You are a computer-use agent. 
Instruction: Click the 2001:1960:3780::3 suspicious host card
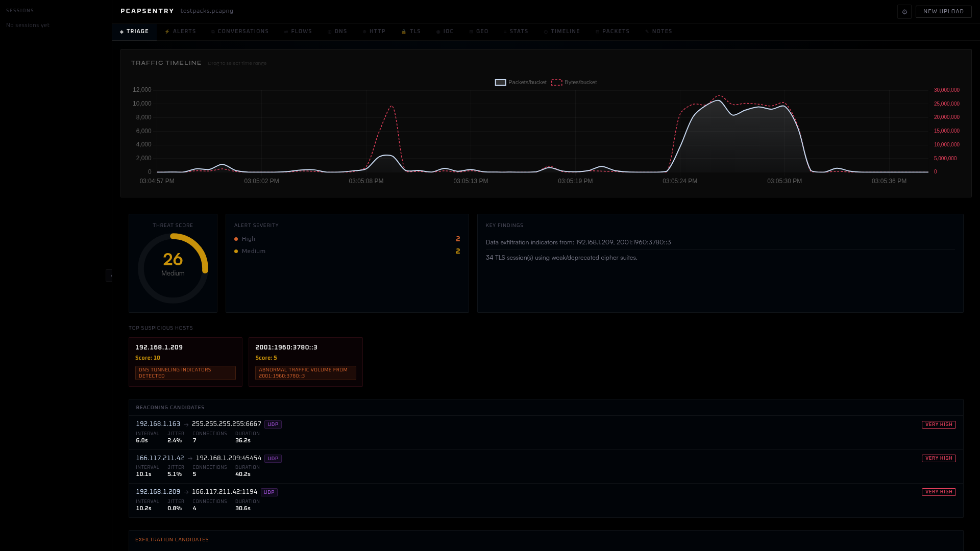[x=306, y=362]
